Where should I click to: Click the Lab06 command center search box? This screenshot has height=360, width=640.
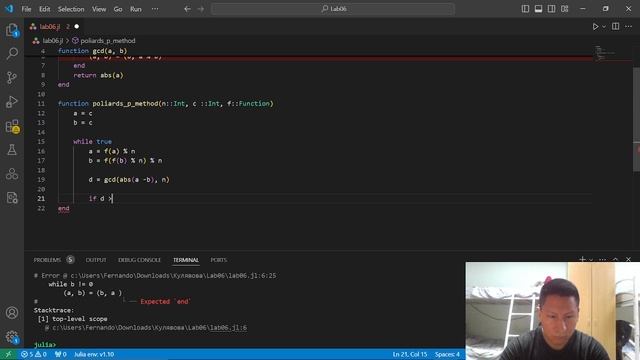(x=333, y=9)
